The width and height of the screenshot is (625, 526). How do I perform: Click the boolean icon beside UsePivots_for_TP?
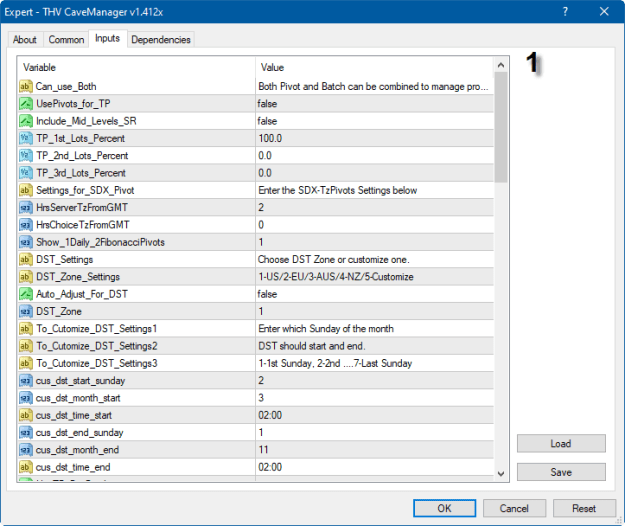coord(26,104)
